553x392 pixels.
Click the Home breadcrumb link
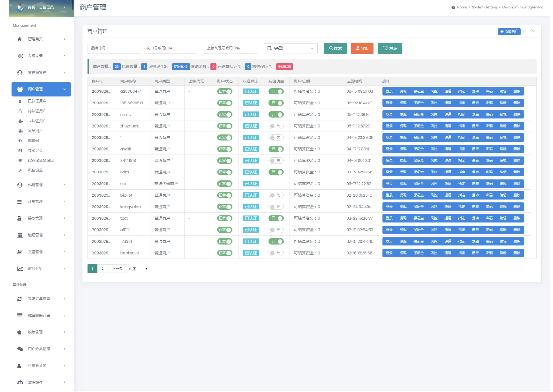462,7
